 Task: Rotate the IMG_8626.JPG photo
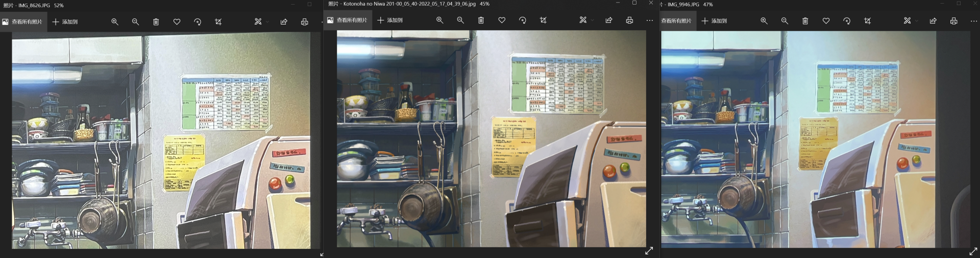point(198,22)
